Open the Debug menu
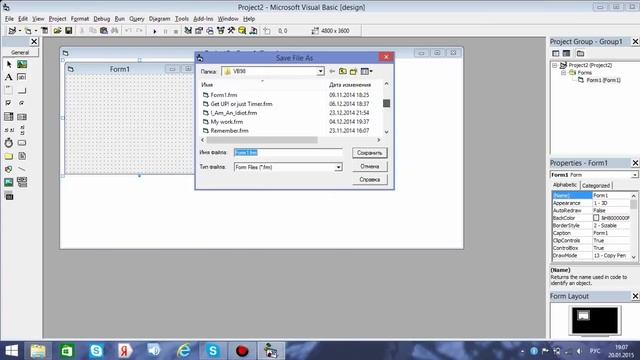 coord(102,19)
